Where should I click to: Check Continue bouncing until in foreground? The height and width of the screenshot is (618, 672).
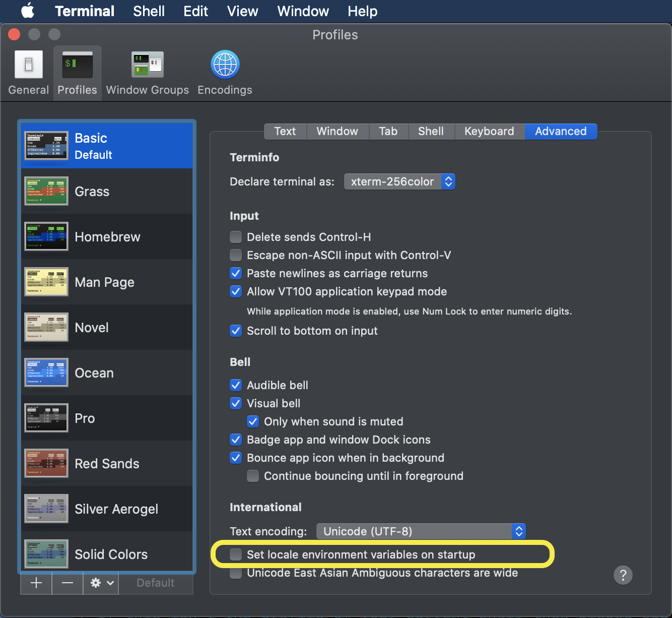tap(253, 476)
